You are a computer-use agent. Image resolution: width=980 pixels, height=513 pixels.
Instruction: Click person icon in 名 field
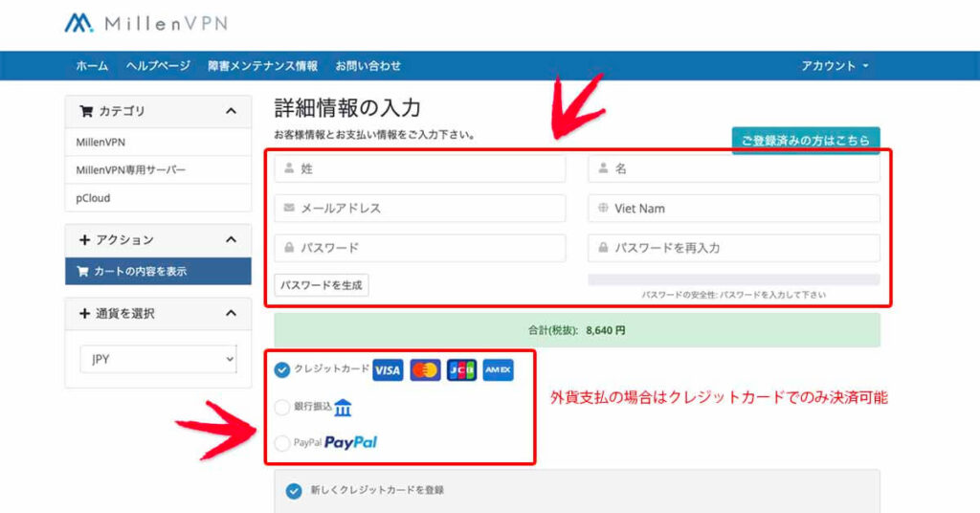point(603,168)
